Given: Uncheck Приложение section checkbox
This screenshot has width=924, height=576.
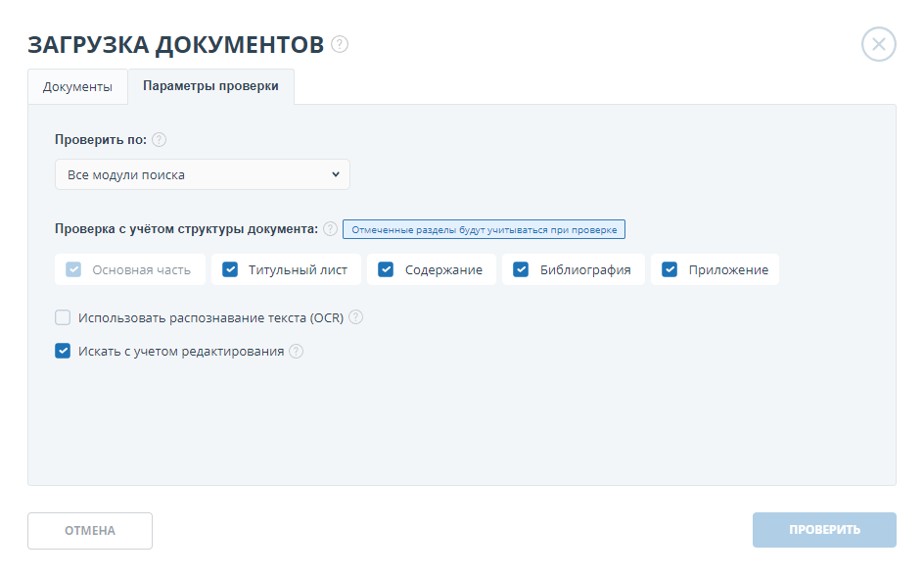Looking at the screenshot, I should click(x=670, y=270).
